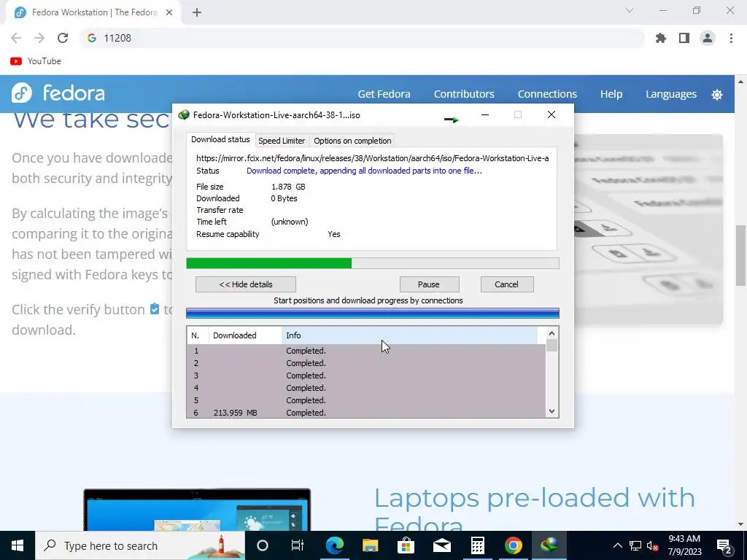The width and height of the screenshot is (747, 560).
Task: Switch to the Speed Limiter tab
Action: [x=282, y=141]
